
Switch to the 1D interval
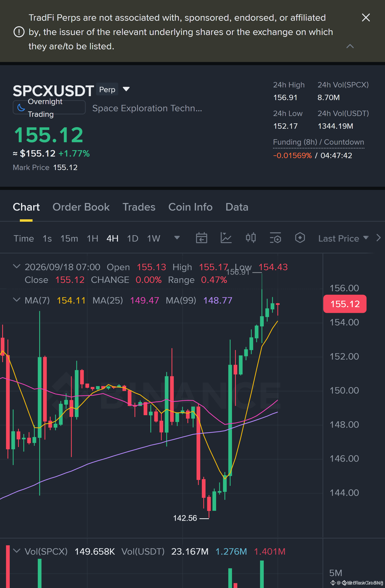[x=133, y=238]
